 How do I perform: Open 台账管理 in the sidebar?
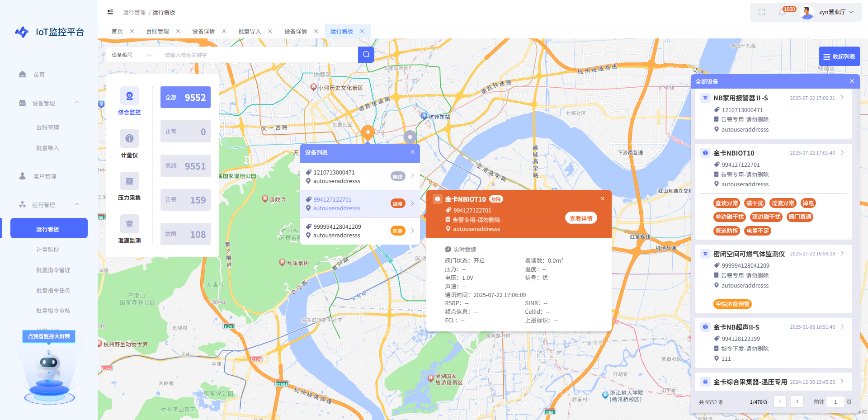click(x=47, y=127)
